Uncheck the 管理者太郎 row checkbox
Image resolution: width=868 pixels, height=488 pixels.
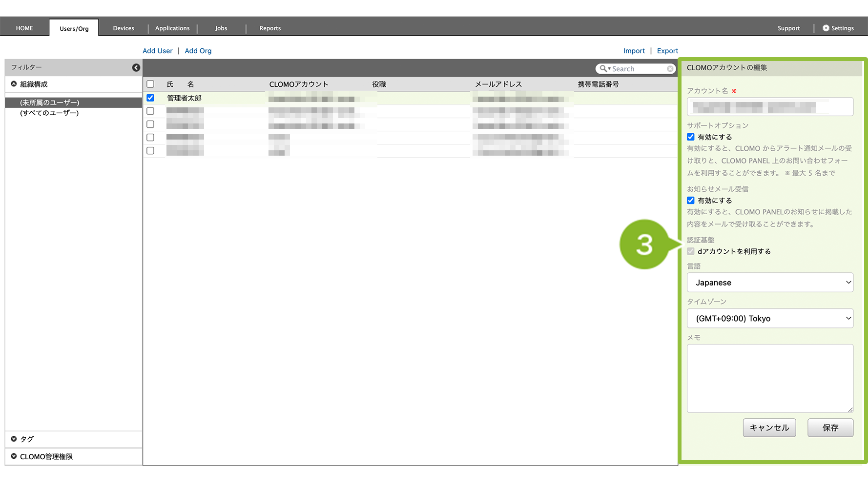[150, 98]
